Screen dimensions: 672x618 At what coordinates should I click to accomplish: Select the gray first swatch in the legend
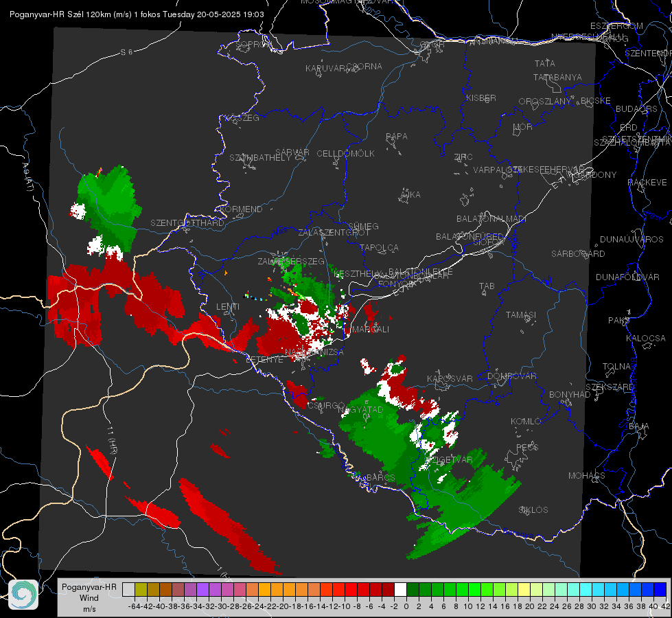[x=128, y=589]
